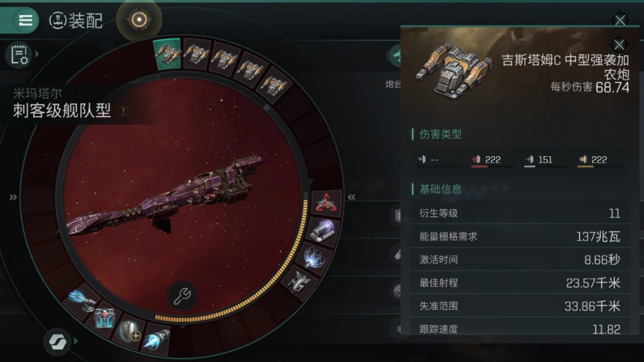Open the hamburger main menu
Screen dimensions: 644x362
pyautogui.click(x=25, y=20)
